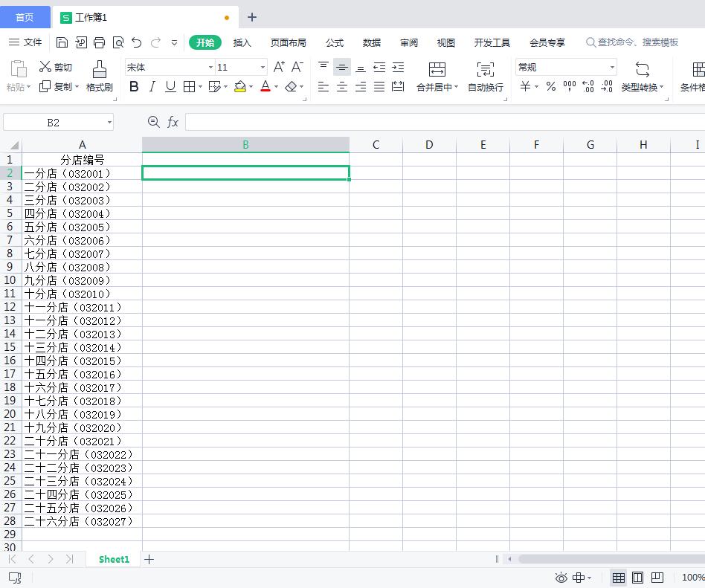Click zoom magnifier beside formula bar
705x588 pixels.
tap(154, 122)
